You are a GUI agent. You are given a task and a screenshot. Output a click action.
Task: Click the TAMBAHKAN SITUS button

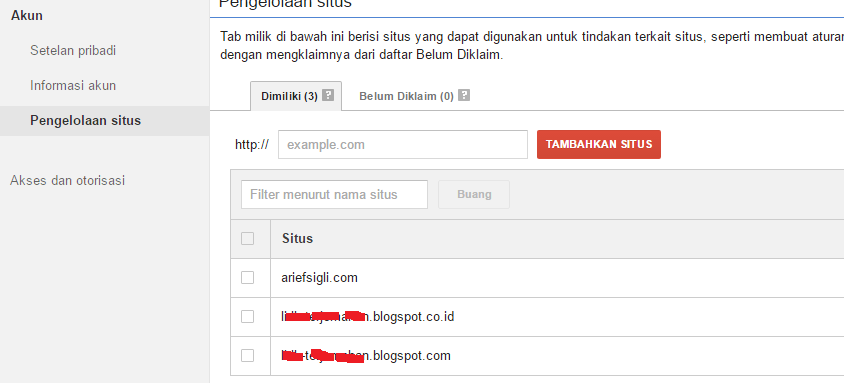click(599, 144)
